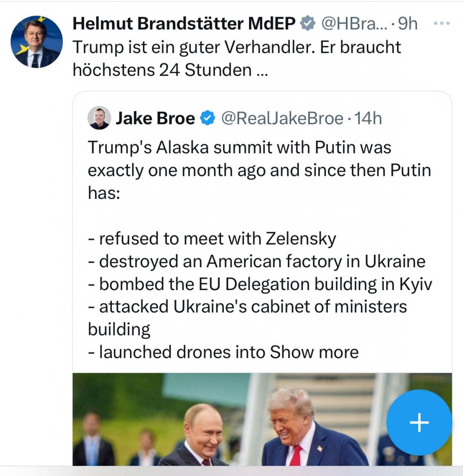Click the truncated @HBra... handle
This screenshot has height=476, width=463.
pyautogui.click(x=351, y=24)
